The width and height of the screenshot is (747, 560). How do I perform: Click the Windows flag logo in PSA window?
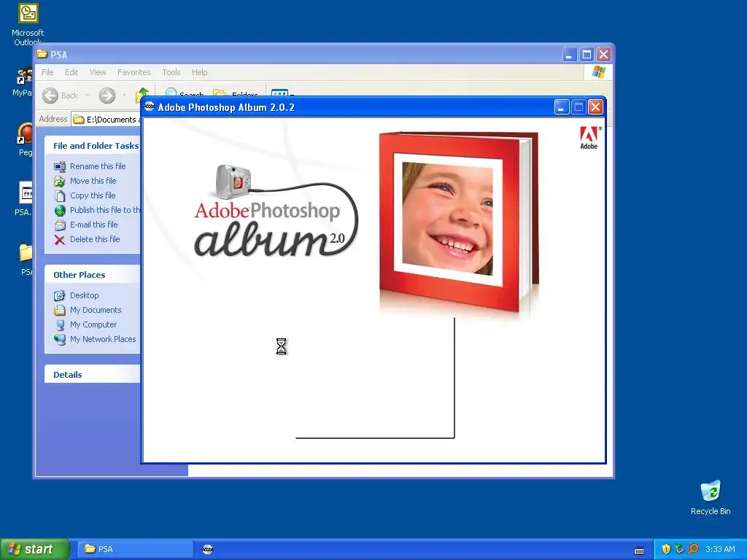tap(599, 72)
